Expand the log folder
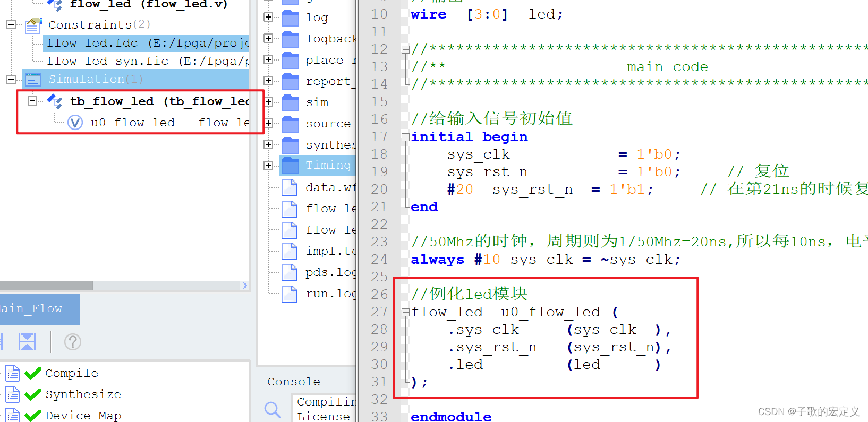The image size is (868, 422). point(268,17)
